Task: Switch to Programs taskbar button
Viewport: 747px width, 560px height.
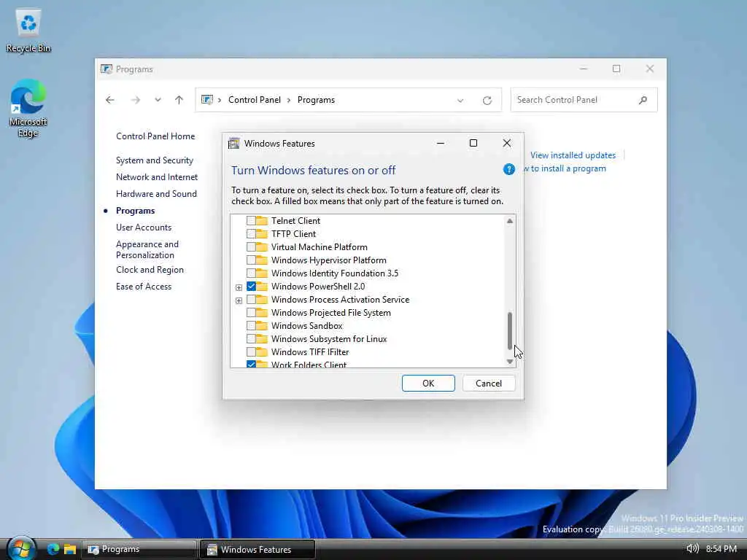Action: point(139,550)
